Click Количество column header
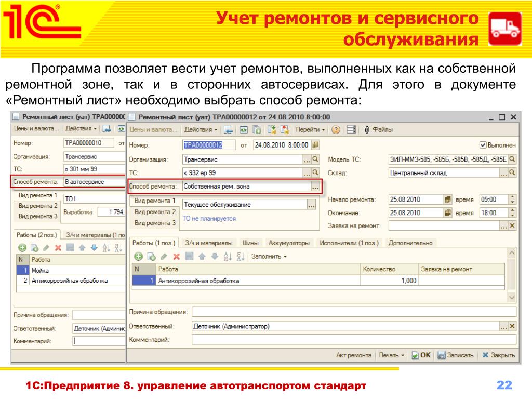The height and width of the screenshot is (399, 532). point(389,269)
